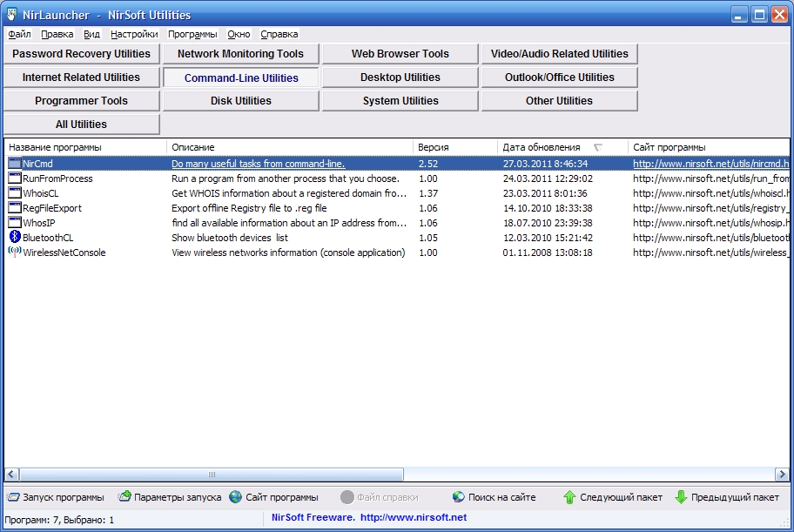Click the WirelessNetConsole antenna icon
This screenshot has height=532, width=794.
pyautogui.click(x=15, y=252)
